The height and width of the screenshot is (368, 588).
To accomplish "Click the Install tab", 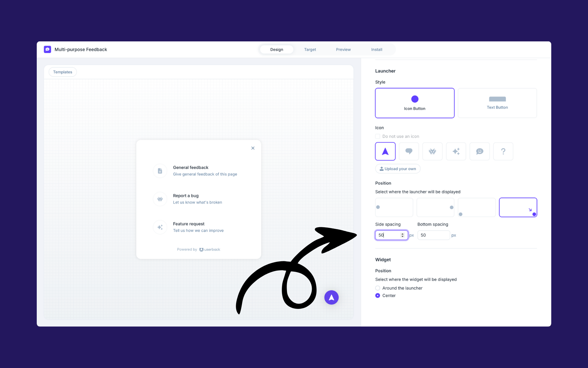I will coord(377,50).
